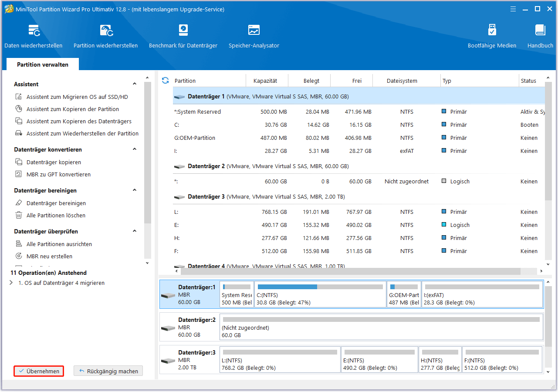558x392 pixels.
Task: Sort by Belegt column header
Action: tap(310, 81)
